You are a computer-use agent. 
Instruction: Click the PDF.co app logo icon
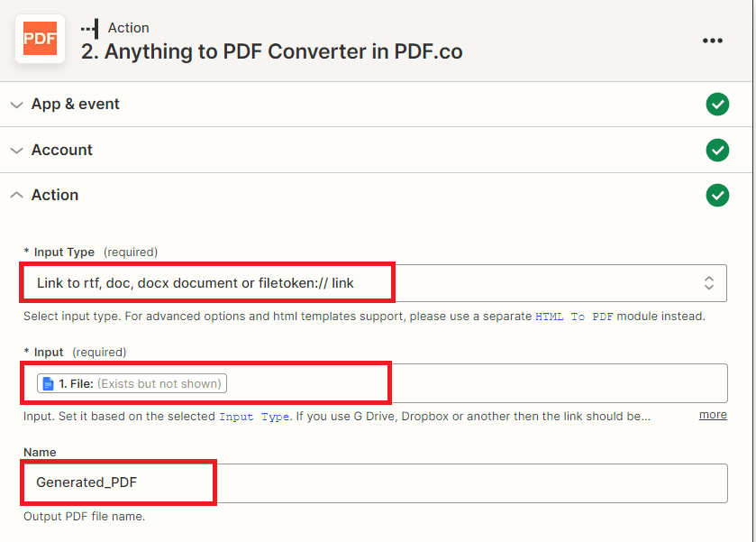click(x=40, y=40)
